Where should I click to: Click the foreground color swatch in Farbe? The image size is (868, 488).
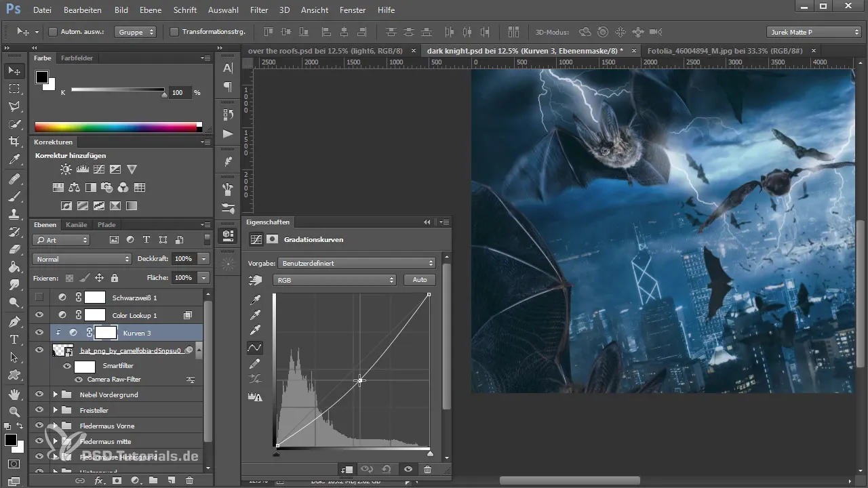click(42, 77)
